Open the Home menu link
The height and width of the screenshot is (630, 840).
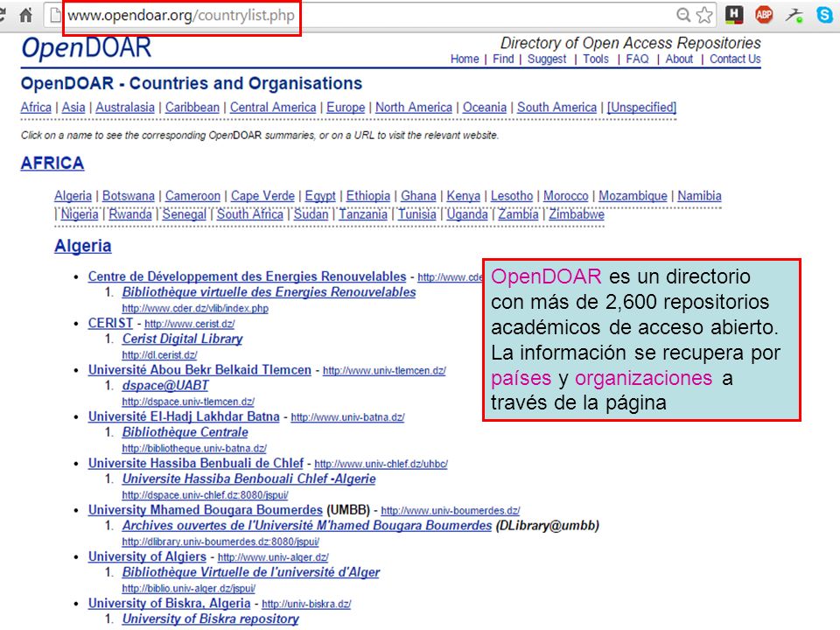[465, 59]
